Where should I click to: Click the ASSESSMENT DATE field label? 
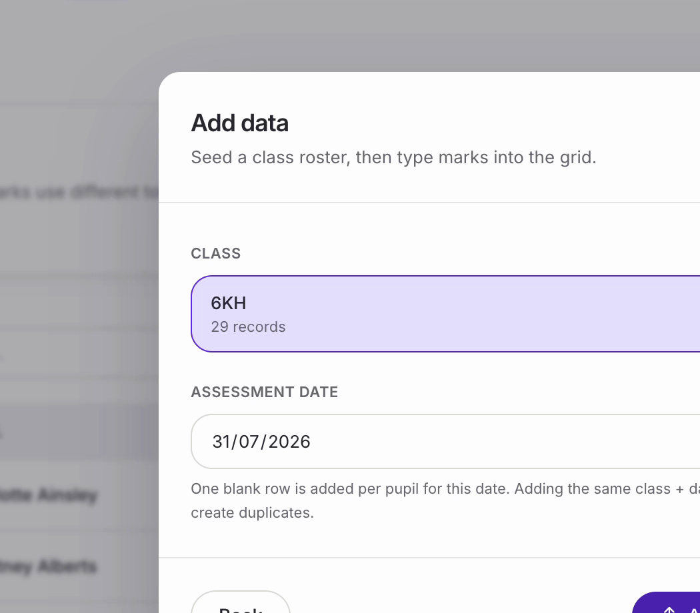pyautogui.click(x=264, y=392)
